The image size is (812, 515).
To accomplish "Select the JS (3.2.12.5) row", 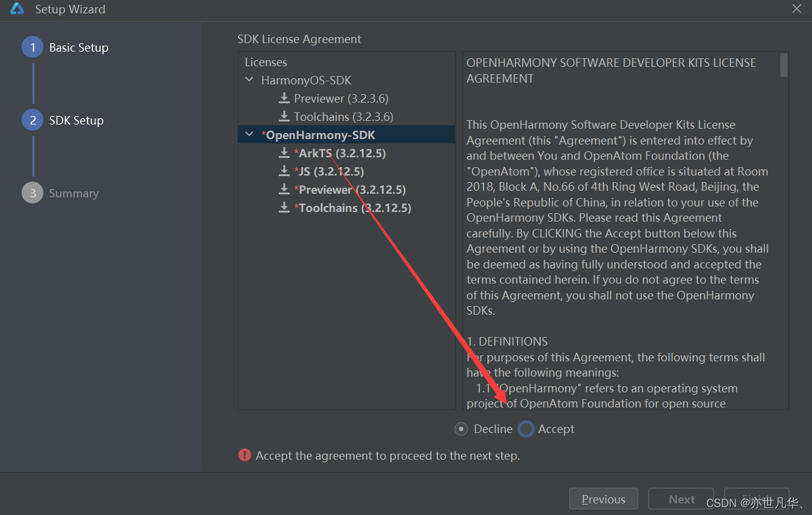I will [x=346, y=171].
